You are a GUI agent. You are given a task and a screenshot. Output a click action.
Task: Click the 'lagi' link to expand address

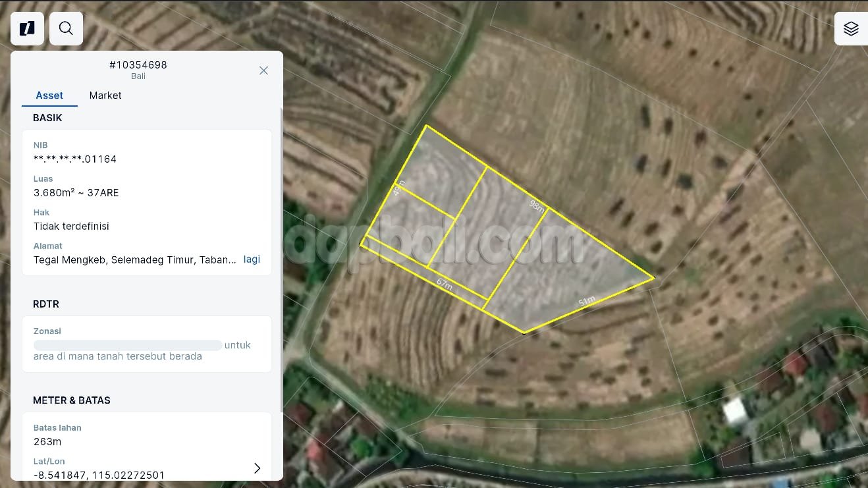tap(252, 259)
